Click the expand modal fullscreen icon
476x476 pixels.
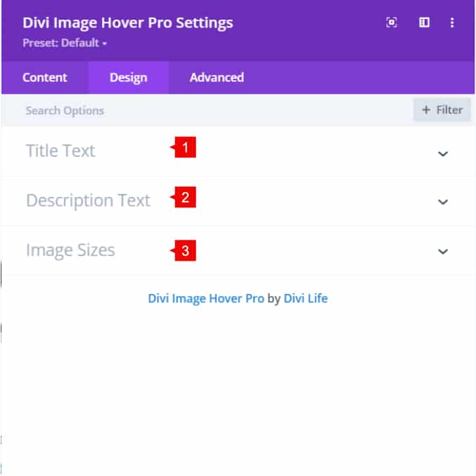coord(392,22)
